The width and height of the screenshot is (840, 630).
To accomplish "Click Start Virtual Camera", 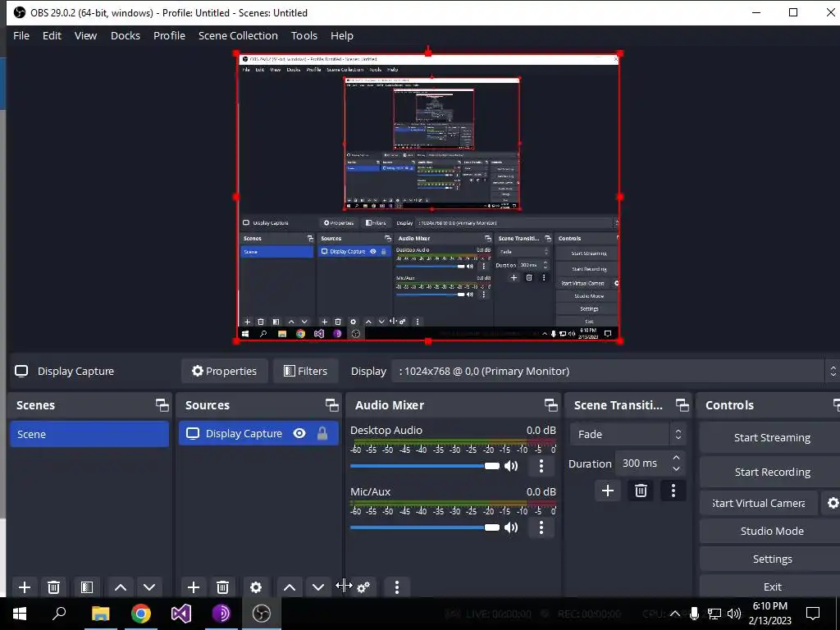I will pos(759,503).
